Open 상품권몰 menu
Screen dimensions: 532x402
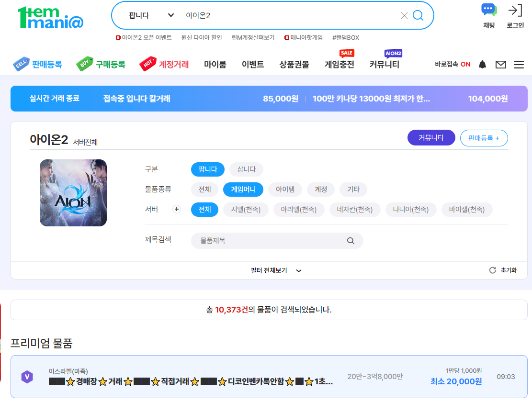pos(294,64)
